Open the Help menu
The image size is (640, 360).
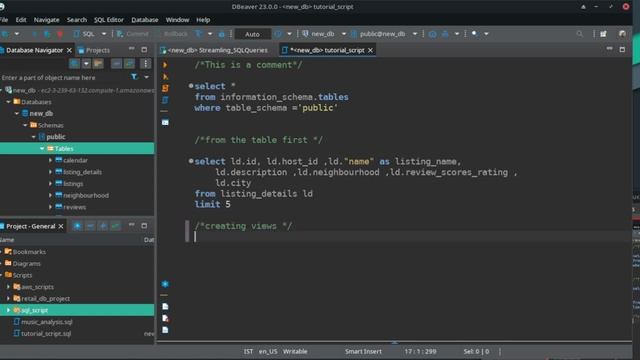tap(203, 20)
